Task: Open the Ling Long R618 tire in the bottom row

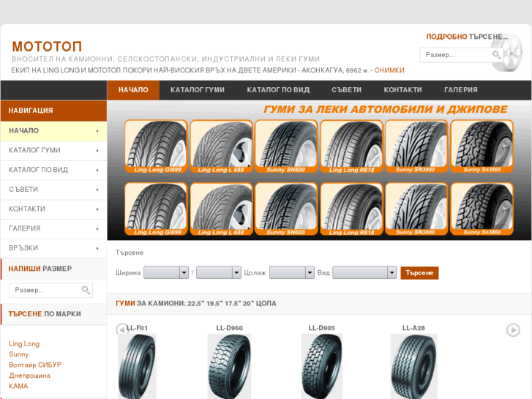Action: click(x=351, y=209)
